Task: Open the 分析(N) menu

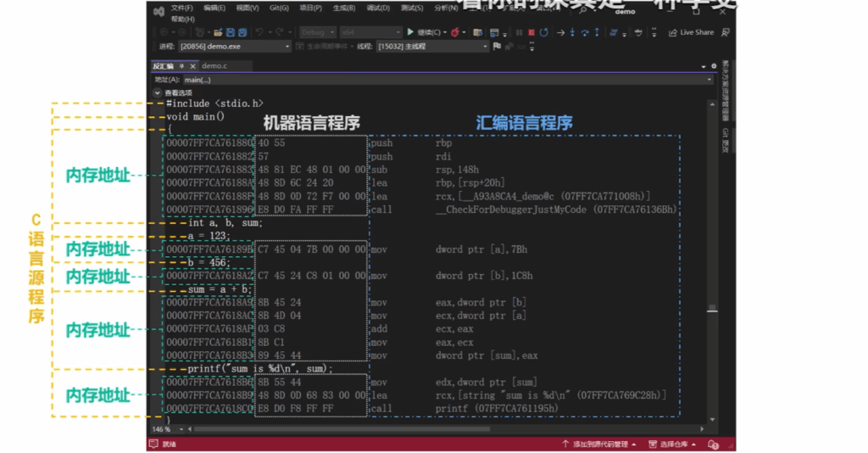Action: 446,8
